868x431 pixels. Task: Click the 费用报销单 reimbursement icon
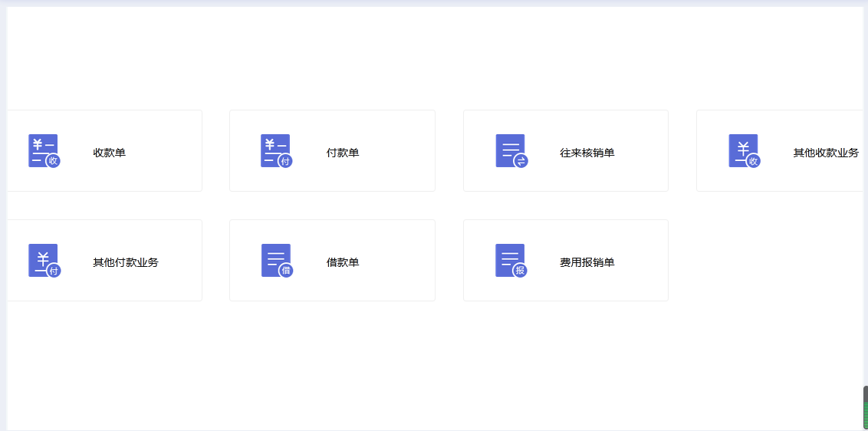[511, 261]
